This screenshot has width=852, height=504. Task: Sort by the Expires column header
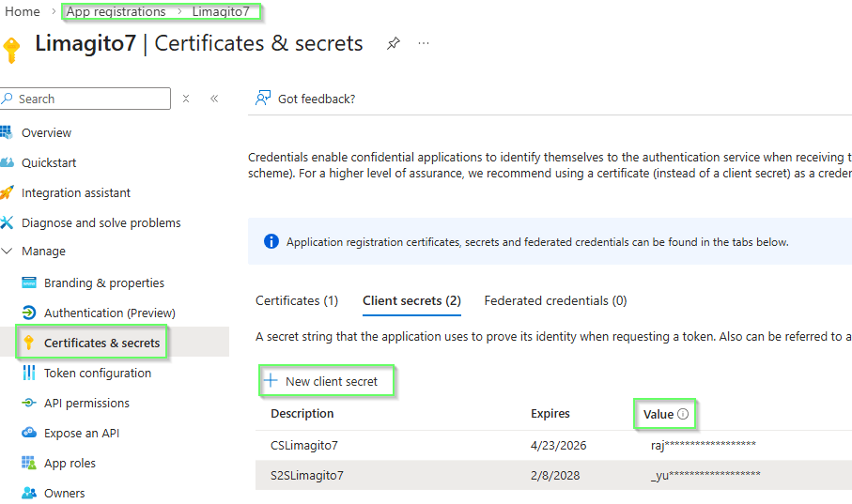click(550, 413)
